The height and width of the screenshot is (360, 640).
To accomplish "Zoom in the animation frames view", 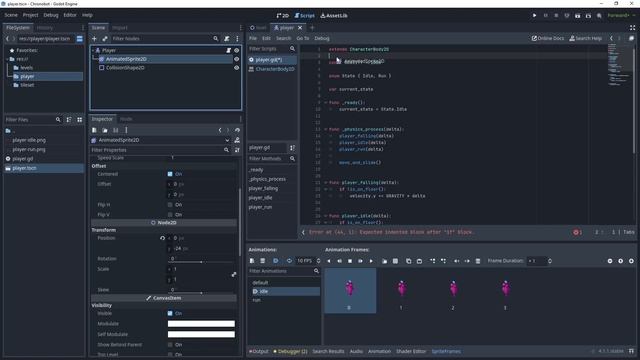I will click(x=631, y=261).
